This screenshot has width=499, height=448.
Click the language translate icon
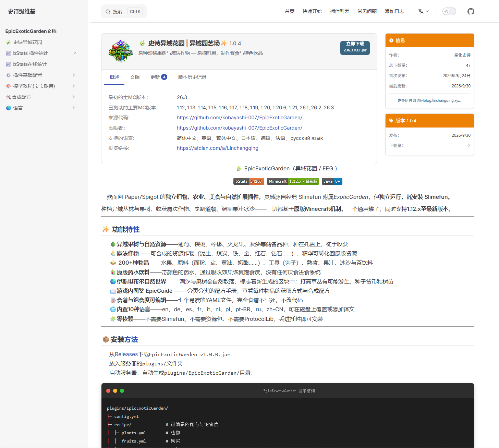(421, 11)
